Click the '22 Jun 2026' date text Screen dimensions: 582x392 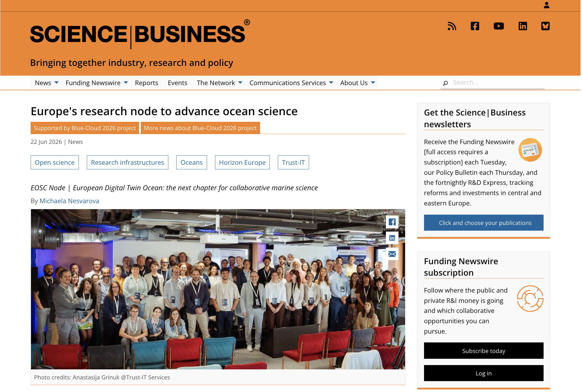point(46,142)
